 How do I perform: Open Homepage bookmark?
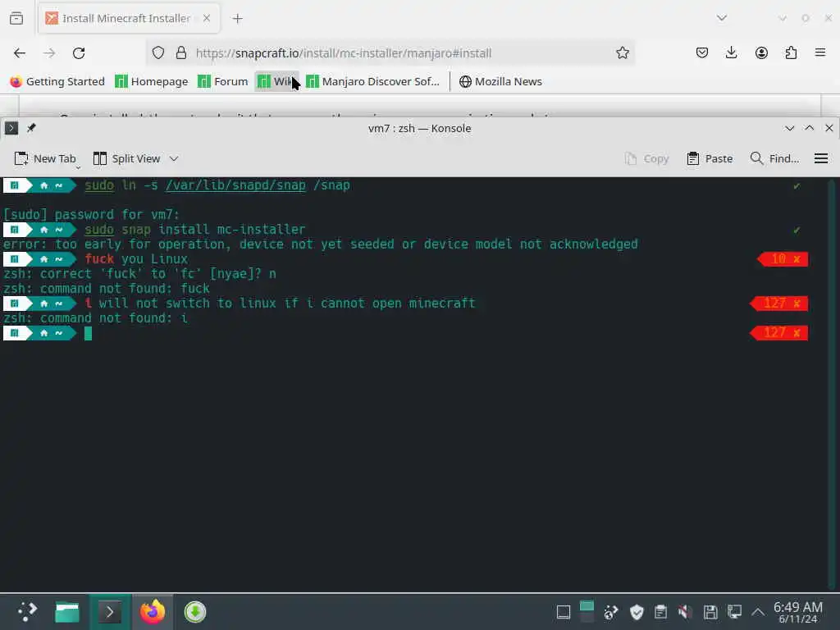[152, 81]
